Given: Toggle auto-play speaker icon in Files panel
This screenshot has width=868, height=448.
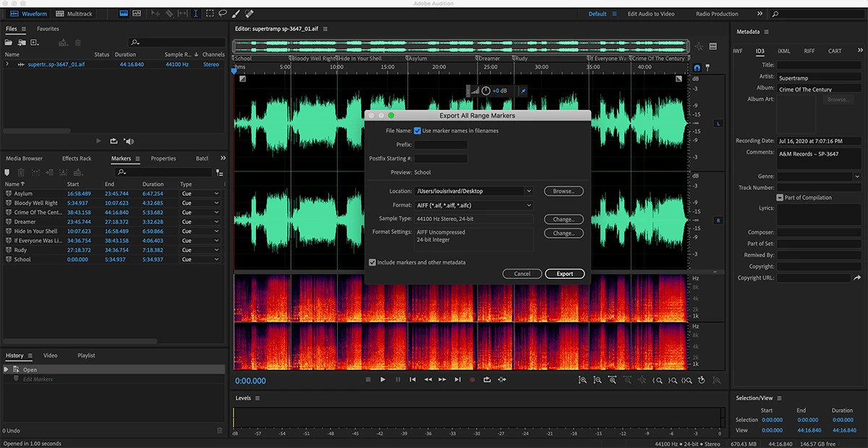Looking at the screenshot, I should click(x=129, y=141).
